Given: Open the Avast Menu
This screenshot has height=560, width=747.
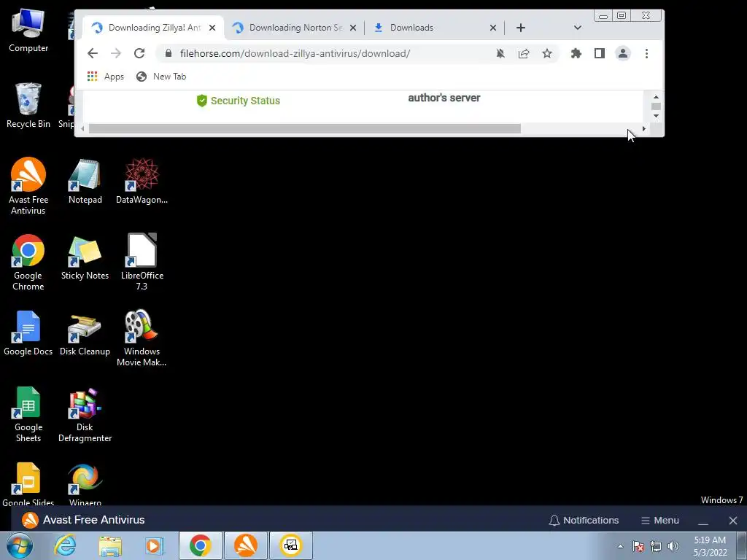Looking at the screenshot, I should tap(659, 520).
